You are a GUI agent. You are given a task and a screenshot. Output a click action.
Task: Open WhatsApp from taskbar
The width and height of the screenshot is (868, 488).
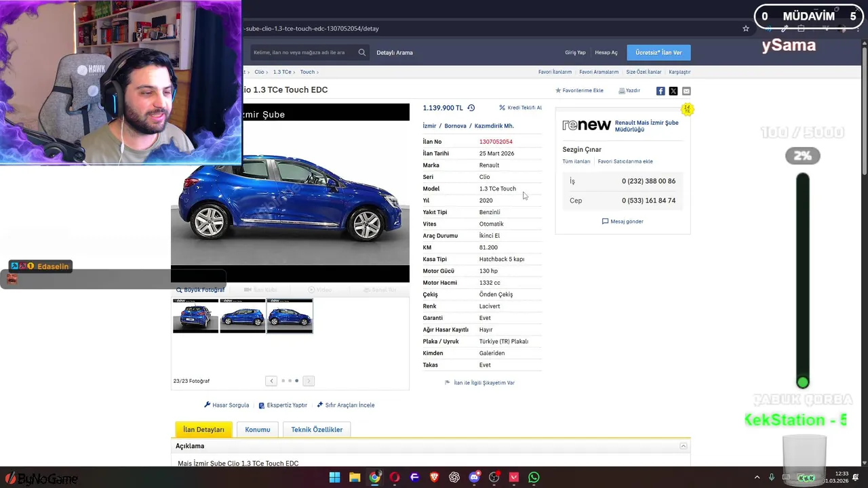click(x=534, y=477)
